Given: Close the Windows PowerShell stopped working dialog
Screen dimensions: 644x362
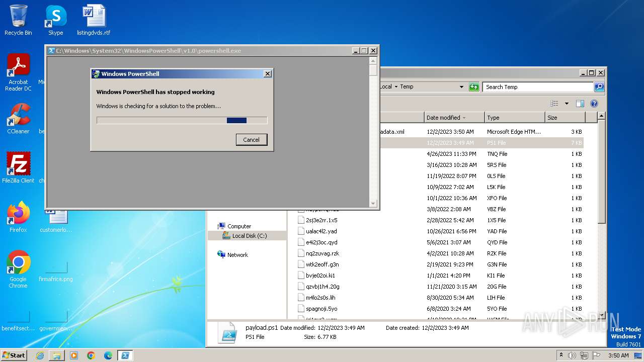Looking at the screenshot, I should 268,74.
